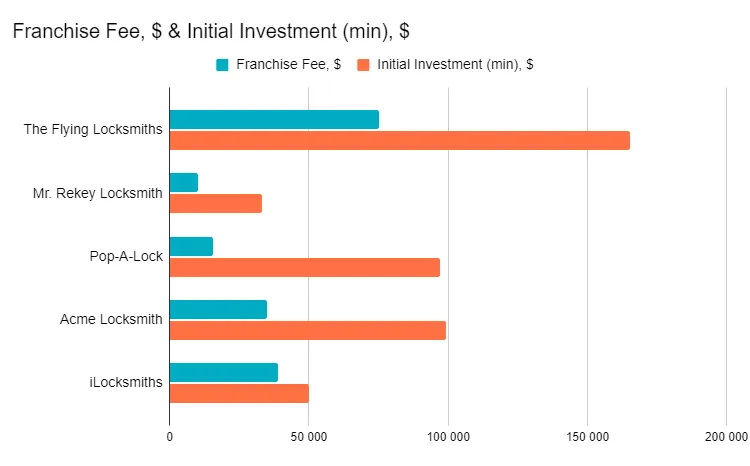Click 'Pop-A-Lock' axis label
Image resolution: width=750 pixels, height=466 pixels.
pyautogui.click(x=126, y=256)
